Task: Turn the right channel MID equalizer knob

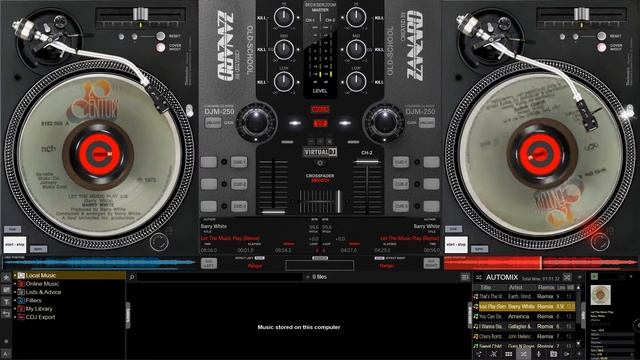Action: (x=356, y=50)
